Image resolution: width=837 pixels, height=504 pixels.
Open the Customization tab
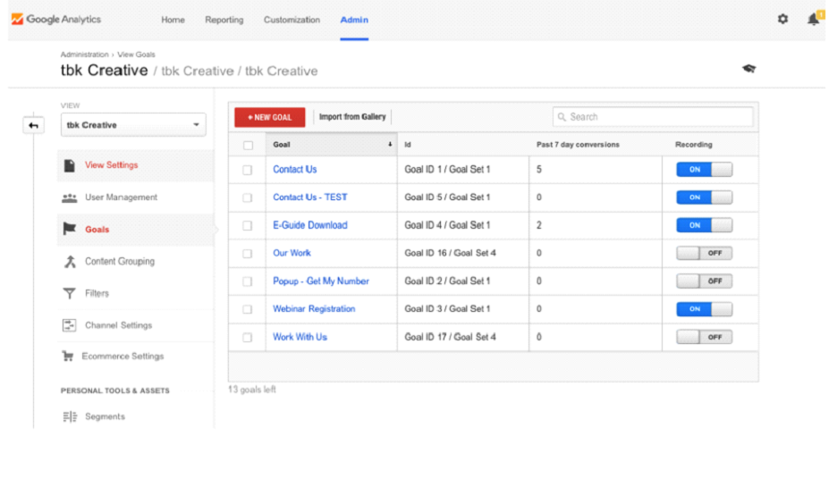pos(292,20)
